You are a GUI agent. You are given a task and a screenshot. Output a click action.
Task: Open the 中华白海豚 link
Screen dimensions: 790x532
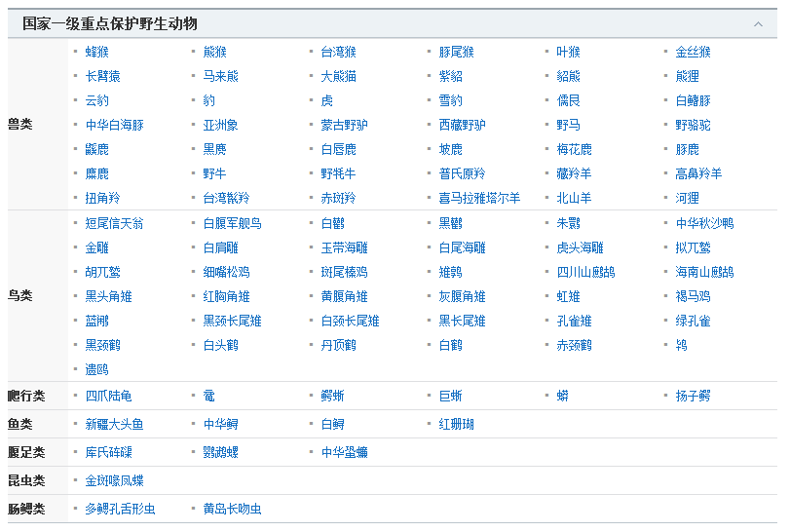[x=115, y=125]
